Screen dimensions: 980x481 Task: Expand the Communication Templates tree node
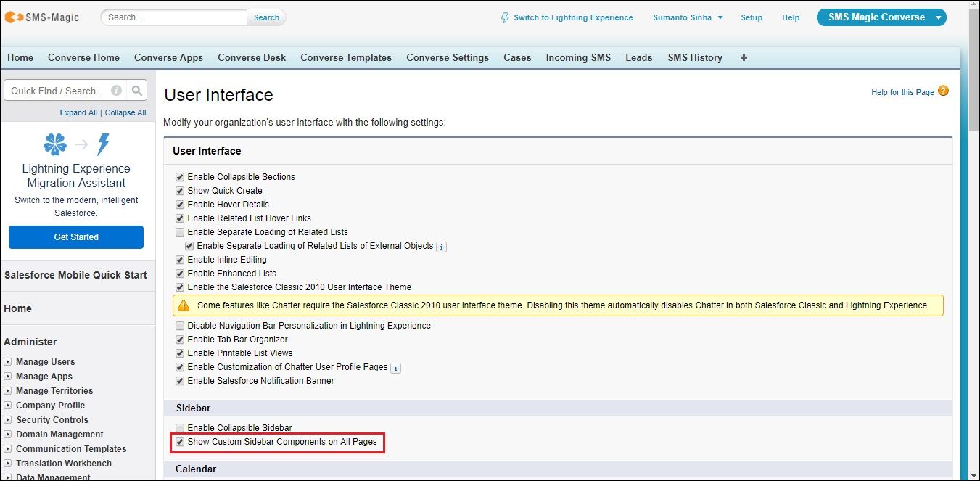[8, 448]
